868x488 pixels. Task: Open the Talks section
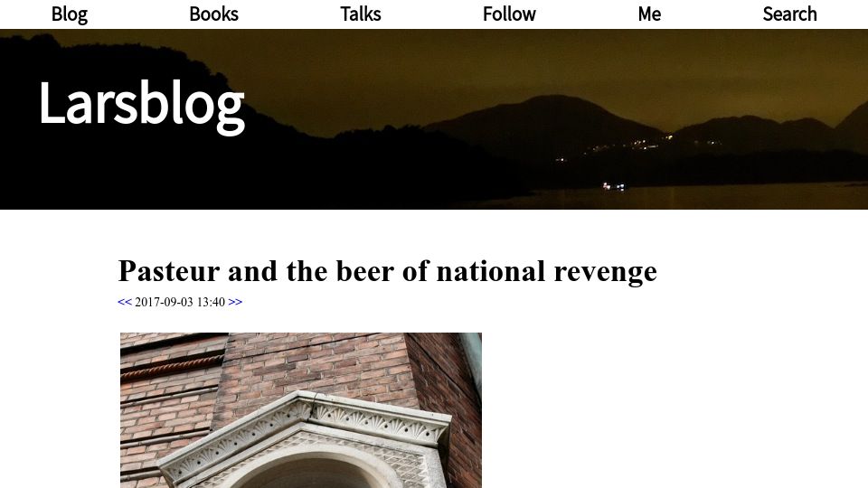[361, 14]
